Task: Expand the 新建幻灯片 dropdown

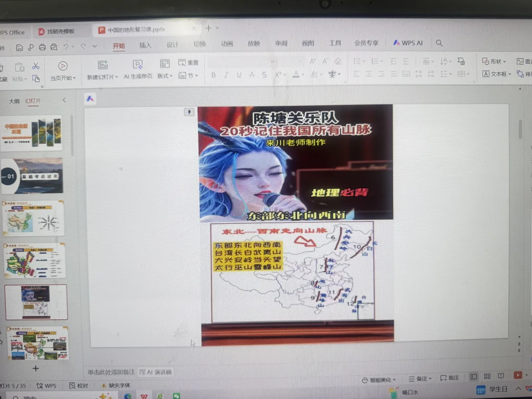Action: [116, 77]
